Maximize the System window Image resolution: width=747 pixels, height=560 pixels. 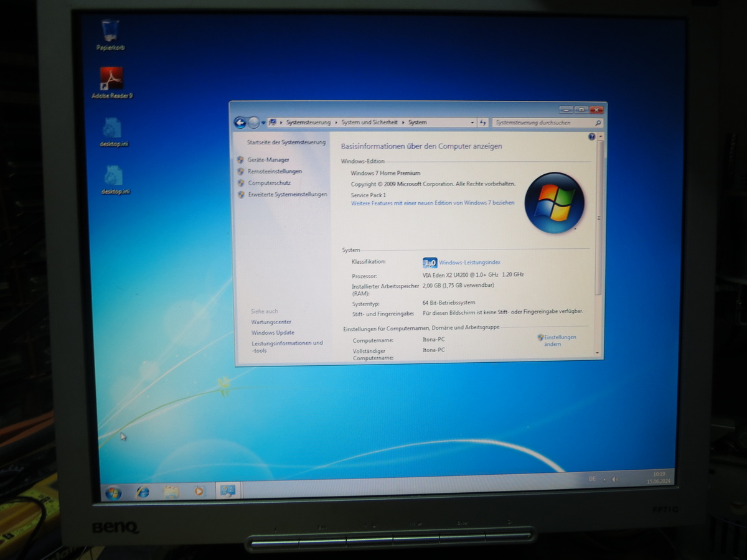point(581,110)
